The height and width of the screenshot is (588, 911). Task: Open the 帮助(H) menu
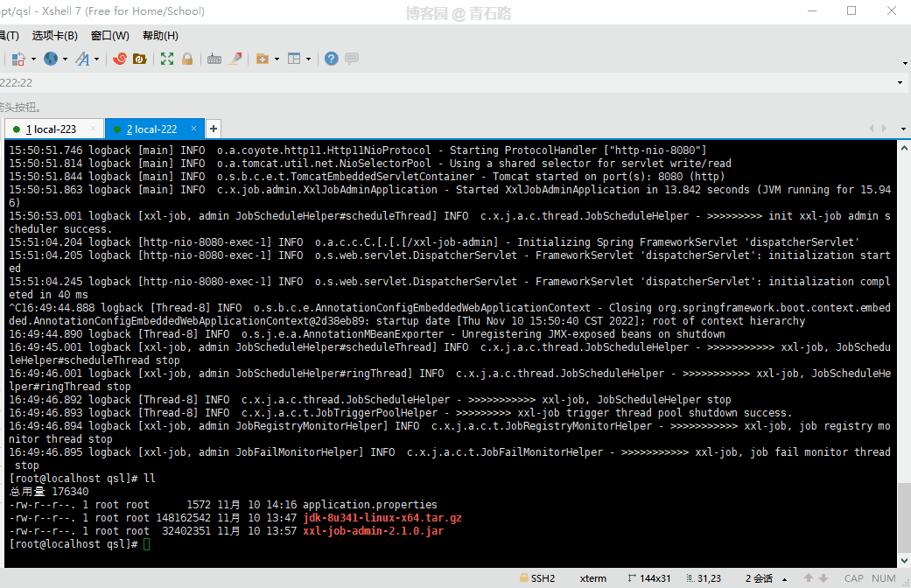click(x=160, y=36)
